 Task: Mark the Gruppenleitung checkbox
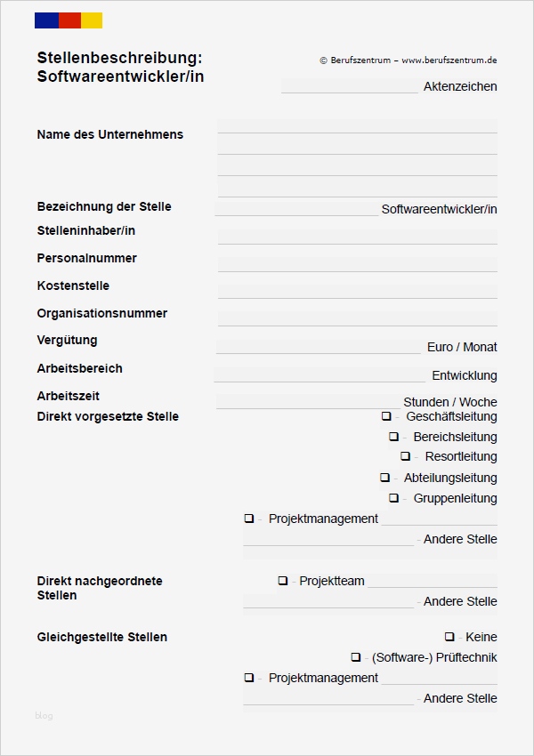click(x=393, y=498)
